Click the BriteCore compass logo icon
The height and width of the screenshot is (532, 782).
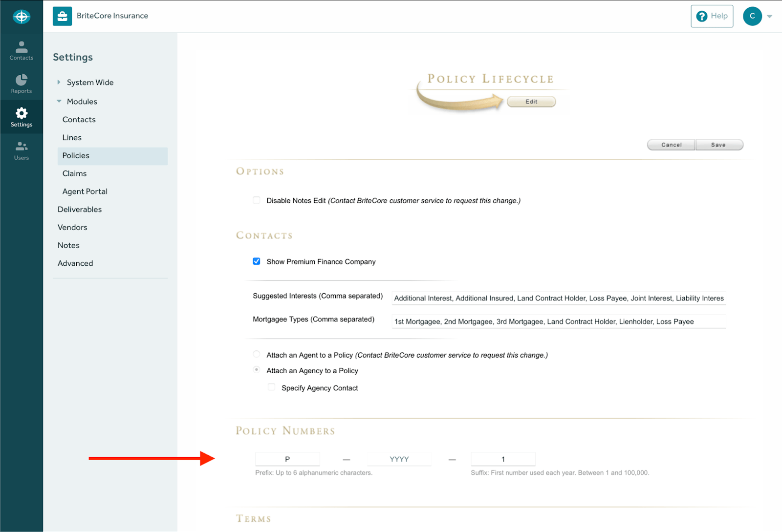pos(22,17)
